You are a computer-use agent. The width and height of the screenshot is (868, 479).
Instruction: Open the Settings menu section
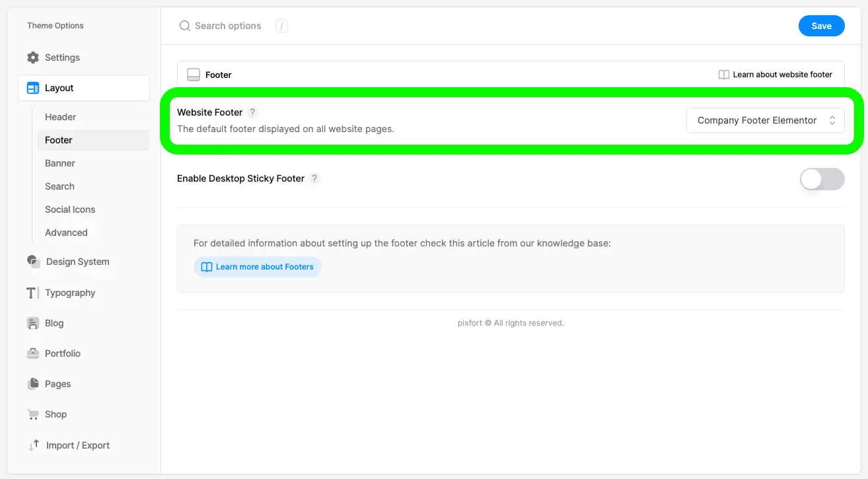click(x=84, y=57)
